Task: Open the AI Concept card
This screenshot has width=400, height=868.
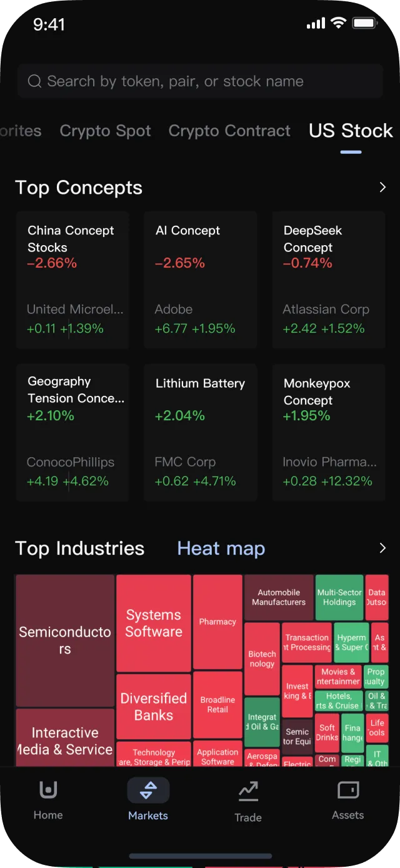Action: (200, 280)
